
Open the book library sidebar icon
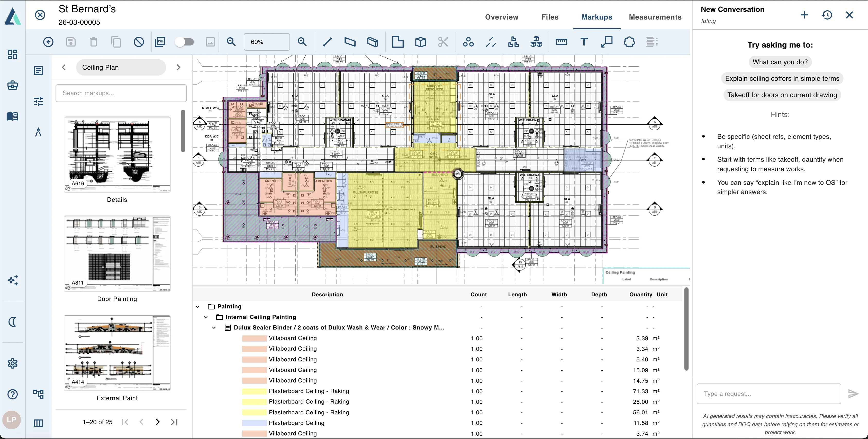[x=12, y=116]
